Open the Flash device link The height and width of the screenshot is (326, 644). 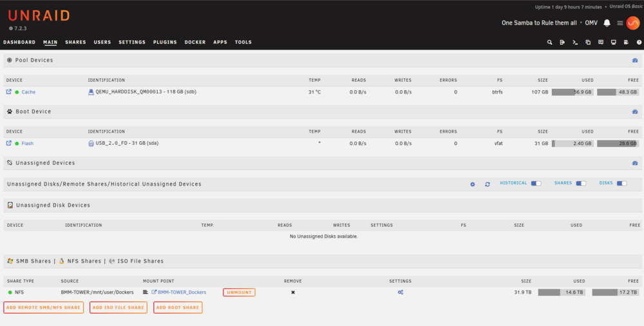click(28, 144)
